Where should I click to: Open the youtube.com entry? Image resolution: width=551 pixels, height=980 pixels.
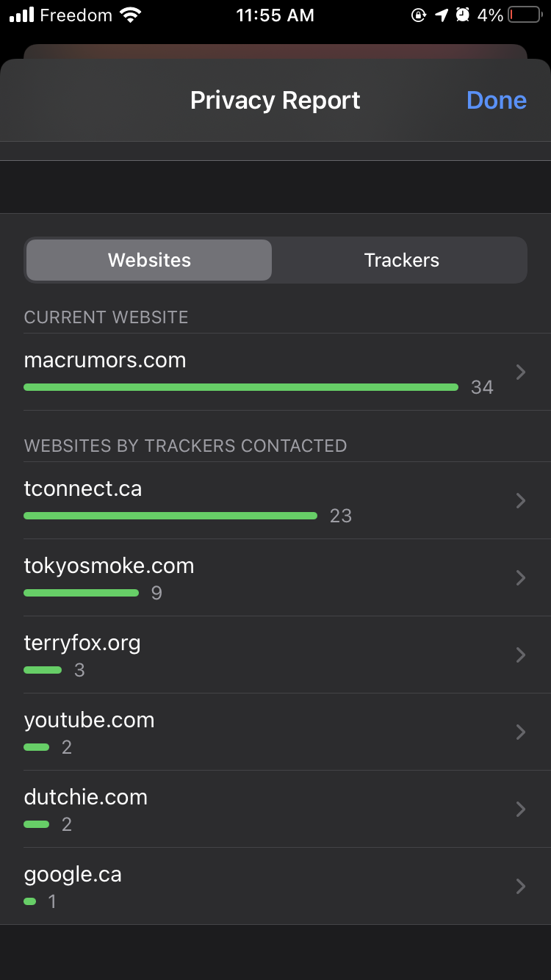(275, 732)
